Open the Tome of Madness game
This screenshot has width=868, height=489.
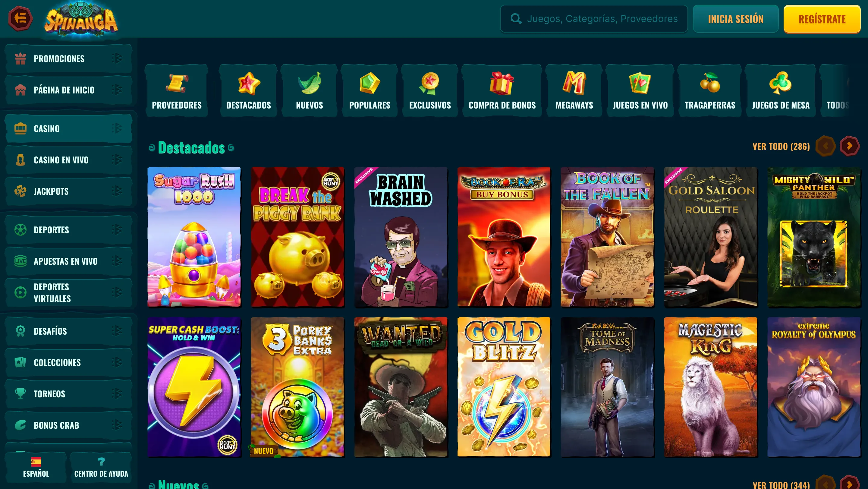(608, 387)
